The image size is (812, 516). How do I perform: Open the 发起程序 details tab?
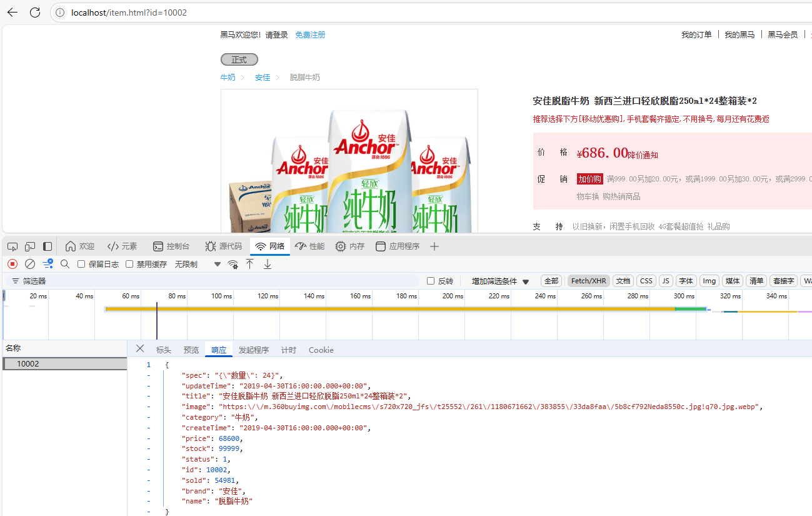click(254, 350)
